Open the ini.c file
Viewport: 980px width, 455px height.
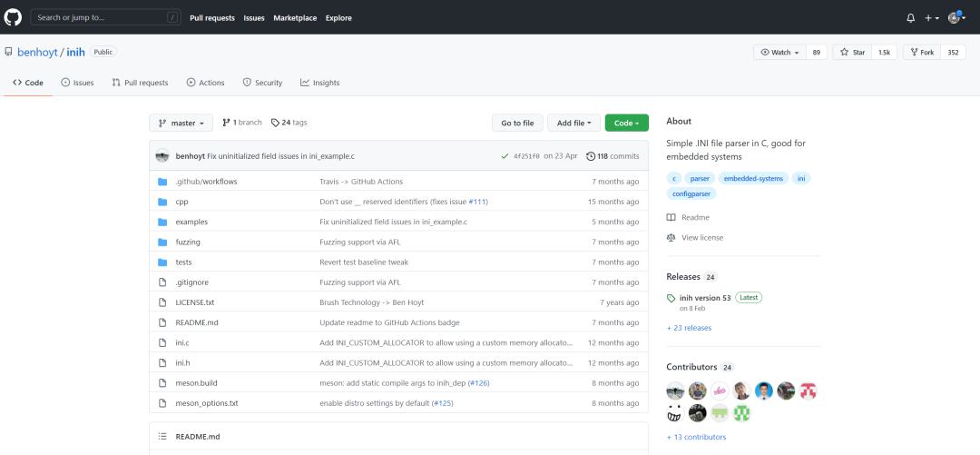182,343
